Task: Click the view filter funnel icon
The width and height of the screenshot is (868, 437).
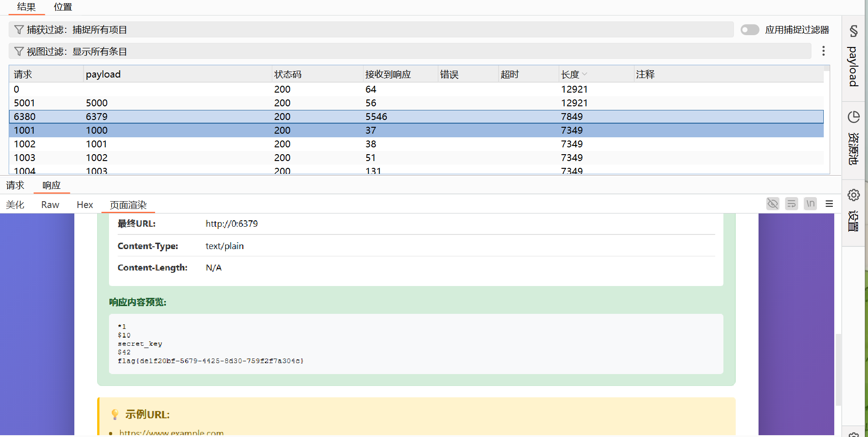Action: pos(19,52)
